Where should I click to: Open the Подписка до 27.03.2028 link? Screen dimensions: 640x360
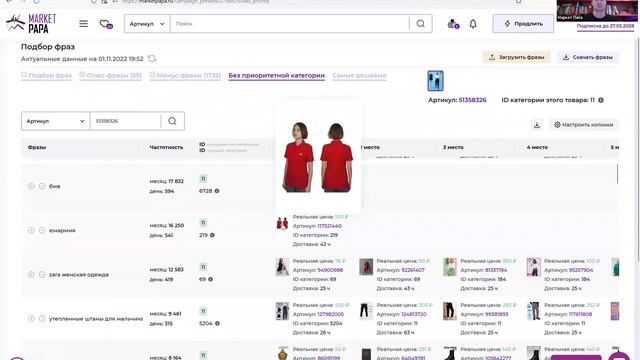tap(605, 26)
